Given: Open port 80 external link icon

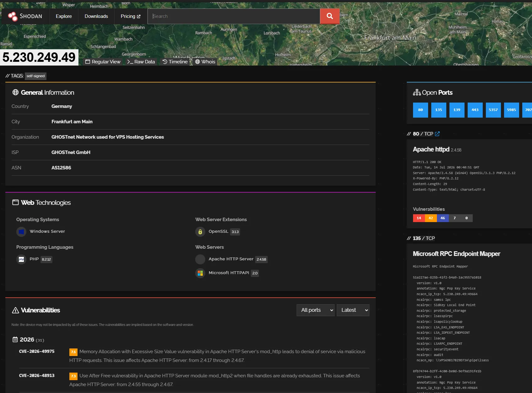Looking at the screenshot, I should click(x=437, y=134).
